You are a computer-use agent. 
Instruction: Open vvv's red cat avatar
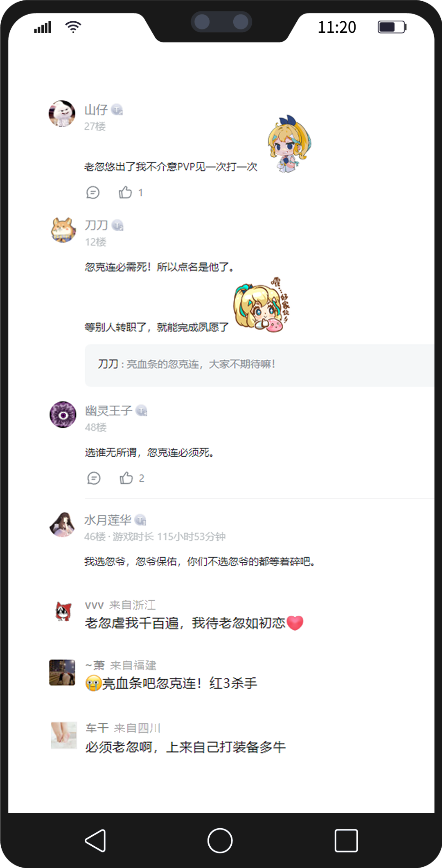(x=63, y=612)
